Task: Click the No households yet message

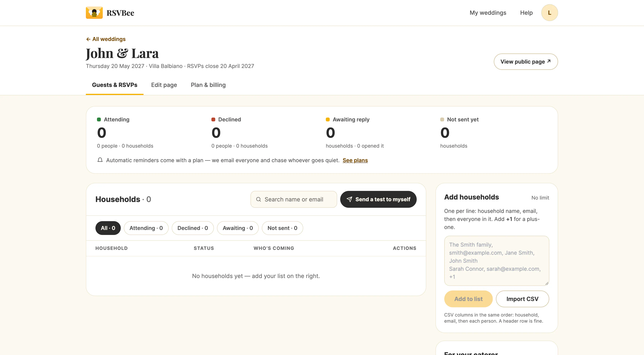Action: coord(256,276)
